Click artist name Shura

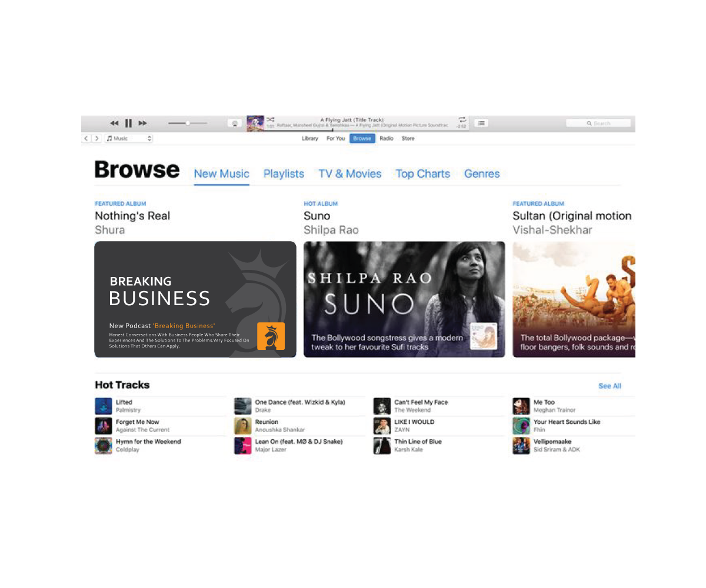tap(110, 230)
